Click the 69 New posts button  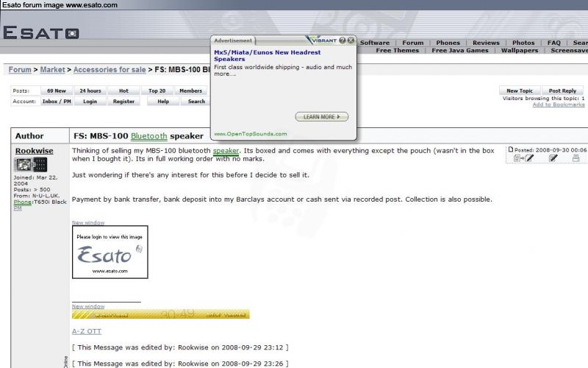click(x=57, y=91)
